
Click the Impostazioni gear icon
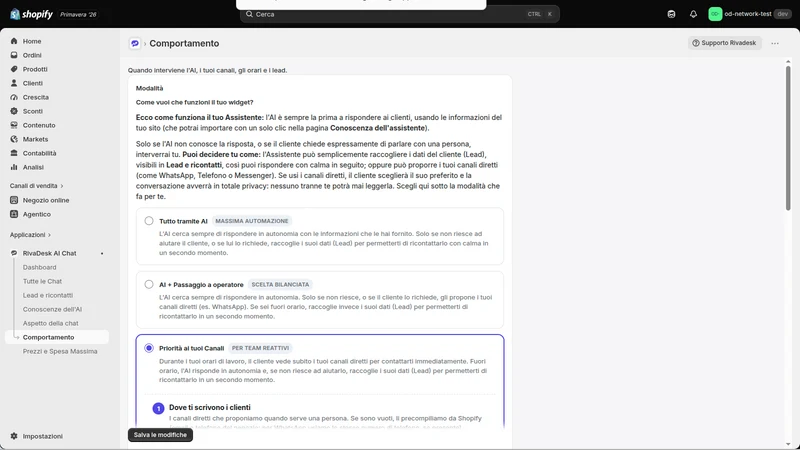click(x=14, y=436)
